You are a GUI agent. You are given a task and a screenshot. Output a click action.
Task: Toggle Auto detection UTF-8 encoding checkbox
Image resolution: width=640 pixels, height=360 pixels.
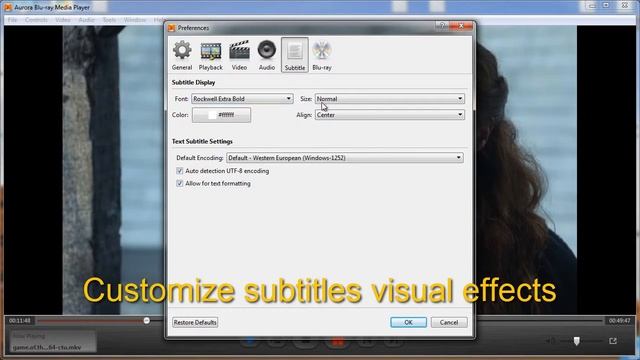pyautogui.click(x=180, y=171)
